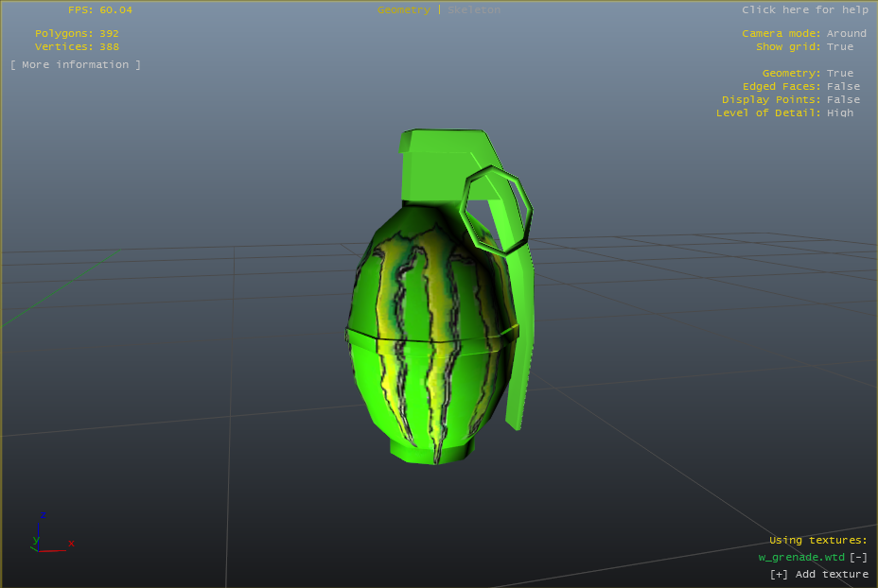Click the FPS: 60.04 counter
This screenshot has width=878, height=588.
[x=100, y=10]
